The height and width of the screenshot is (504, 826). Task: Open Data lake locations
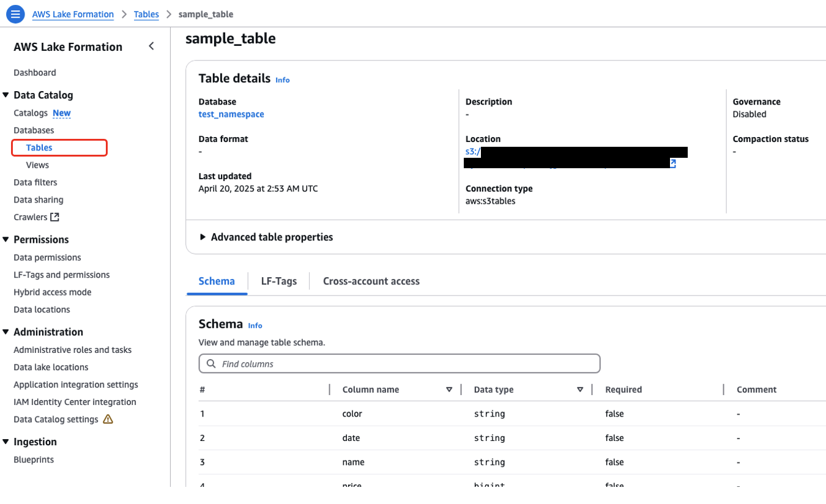click(x=51, y=367)
